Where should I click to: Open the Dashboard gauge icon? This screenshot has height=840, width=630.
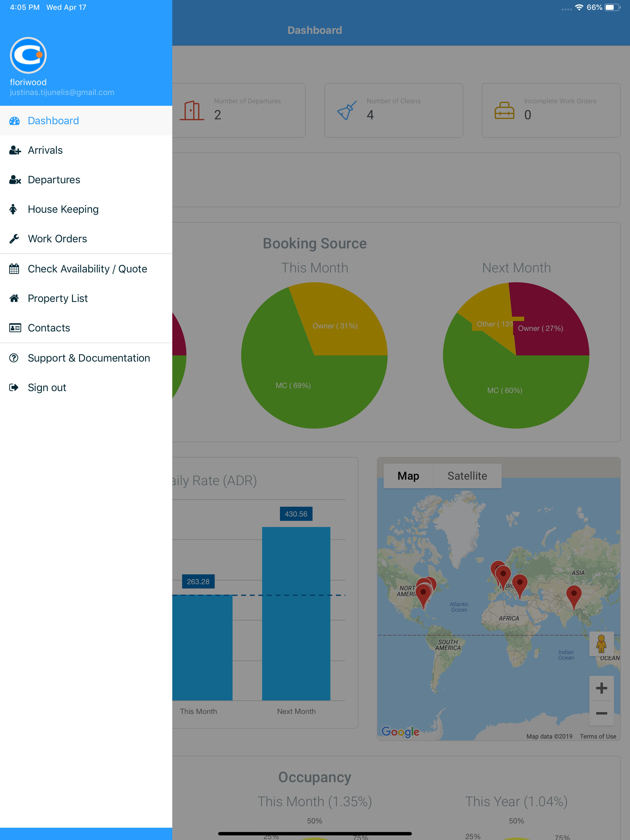click(14, 121)
